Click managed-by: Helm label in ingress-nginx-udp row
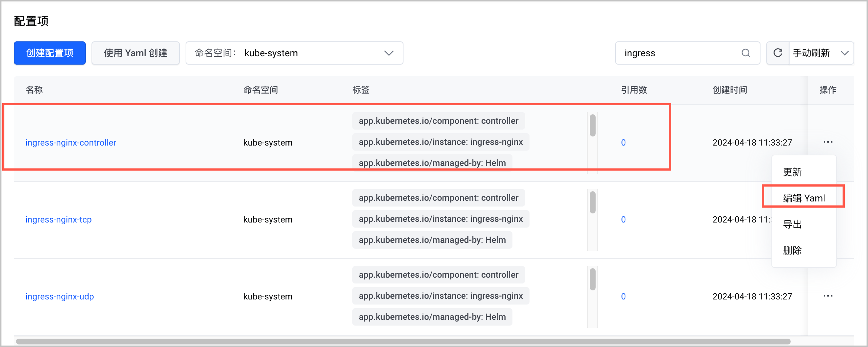 click(432, 317)
